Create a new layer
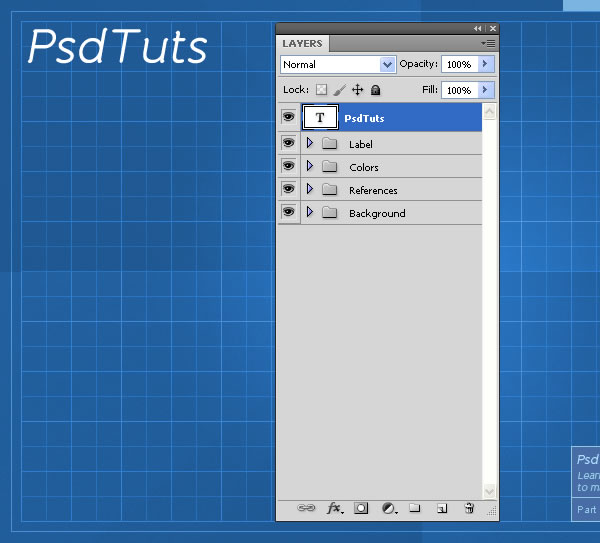Viewport: 600px width, 543px height. 442,508
